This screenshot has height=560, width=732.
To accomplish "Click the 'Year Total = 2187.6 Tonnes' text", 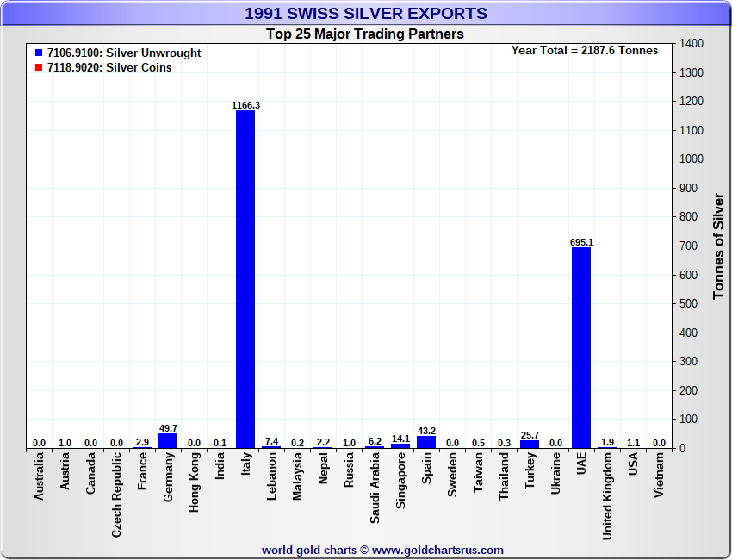I will pyautogui.click(x=585, y=51).
